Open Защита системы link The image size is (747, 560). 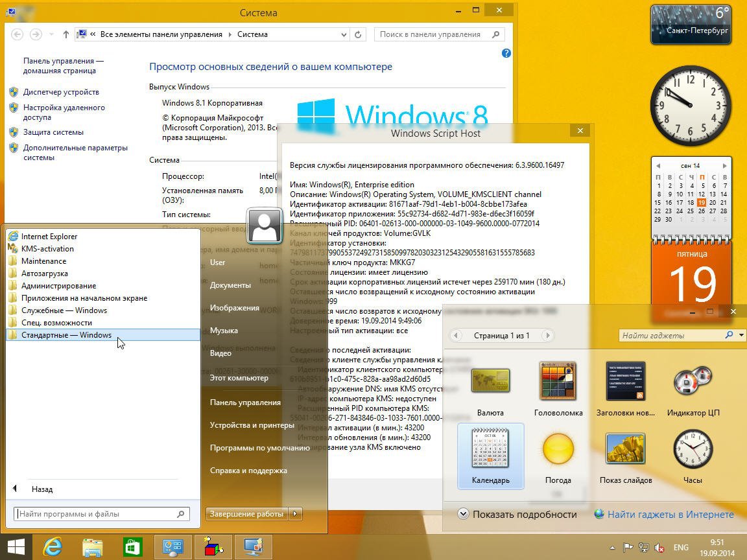[53, 132]
